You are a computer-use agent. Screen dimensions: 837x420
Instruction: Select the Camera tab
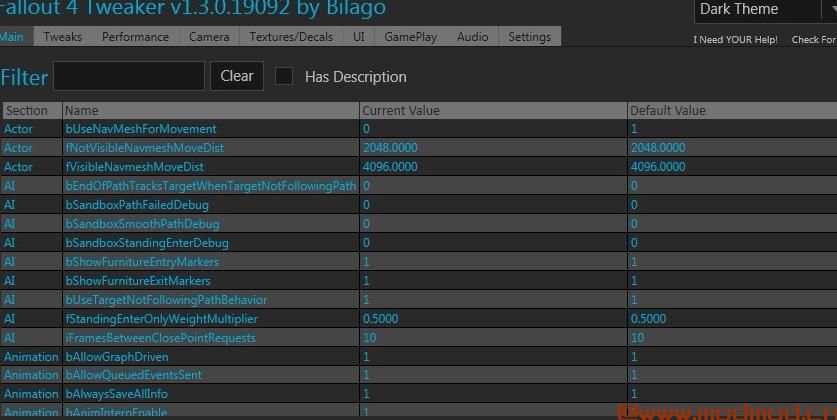pyautogui.click(x=209, y=37)
